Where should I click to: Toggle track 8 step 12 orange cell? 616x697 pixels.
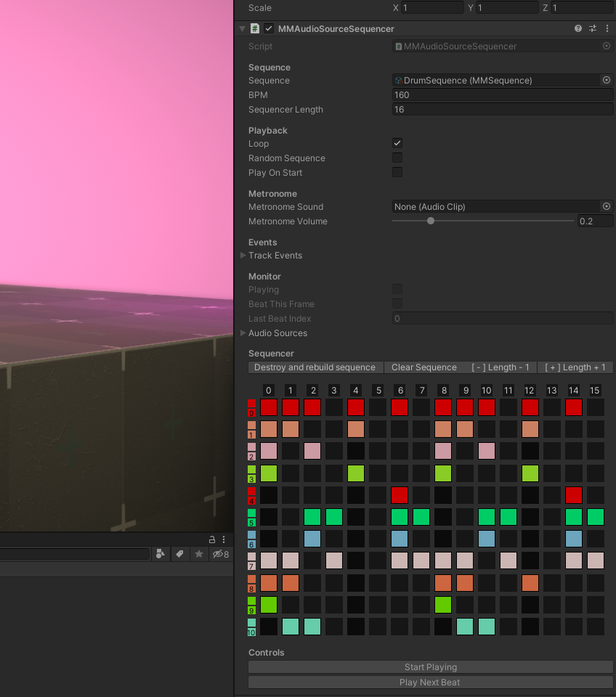[x=530, y=583]
